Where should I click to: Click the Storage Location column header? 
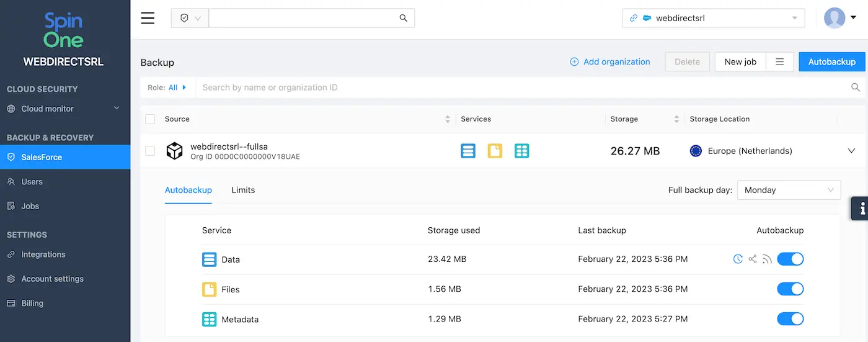click(720, 119)
